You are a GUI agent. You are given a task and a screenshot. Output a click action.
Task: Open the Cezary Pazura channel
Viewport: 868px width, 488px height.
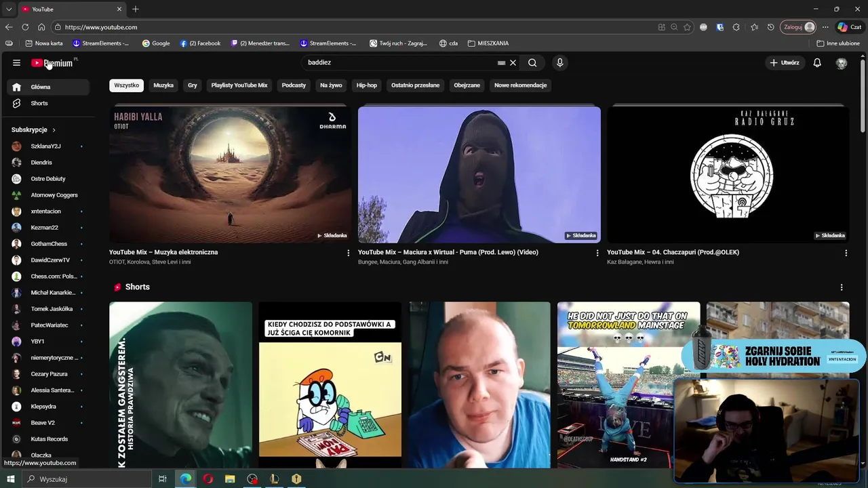click(48, 374)
